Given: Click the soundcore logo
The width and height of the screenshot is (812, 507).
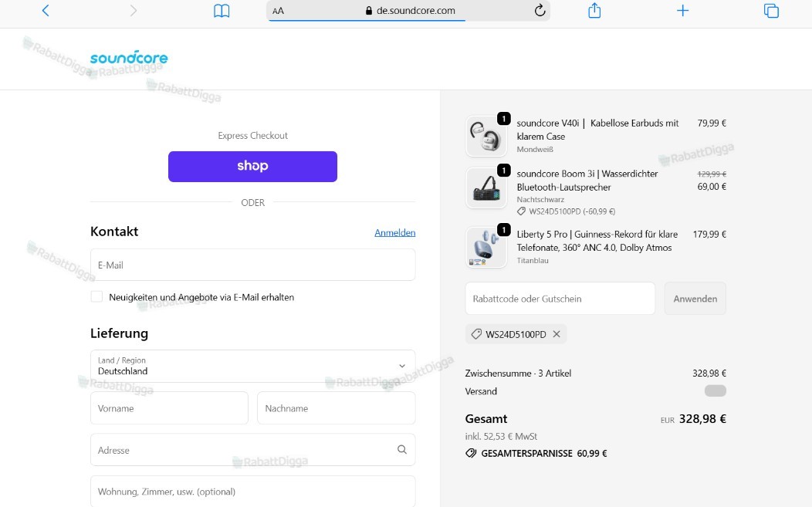Looking at the screenshot, I should (129, 57).
